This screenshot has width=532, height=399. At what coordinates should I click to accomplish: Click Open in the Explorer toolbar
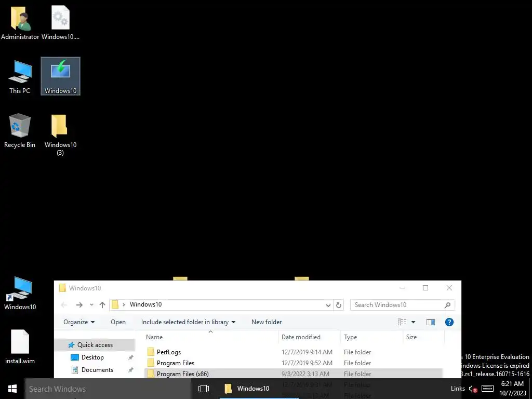[118, 322]
